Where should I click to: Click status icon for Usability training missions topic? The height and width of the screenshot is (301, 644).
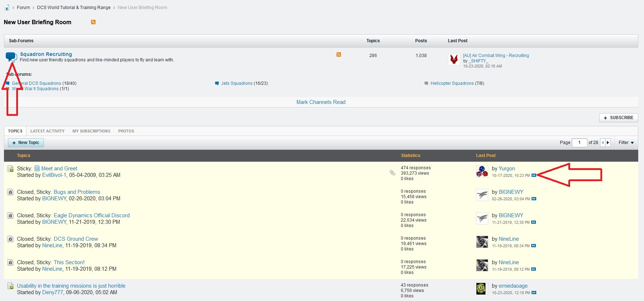pos(10,286)
